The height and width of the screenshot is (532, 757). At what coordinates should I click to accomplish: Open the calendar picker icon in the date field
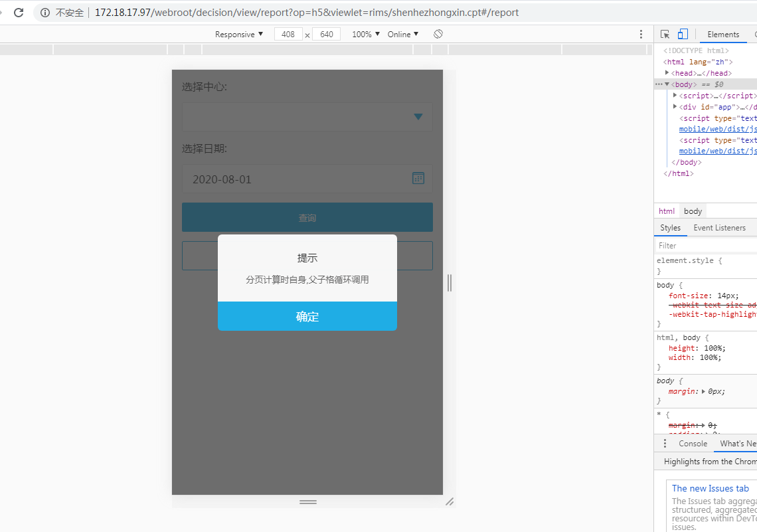click(418, 178)
